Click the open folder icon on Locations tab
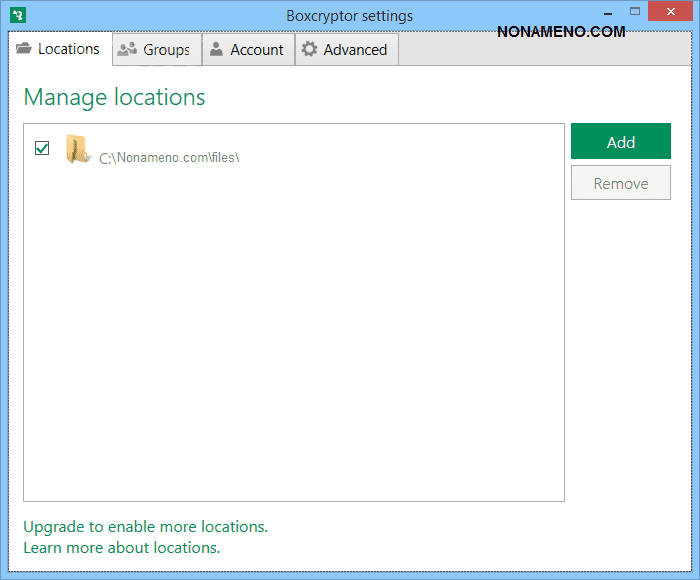This screenshot has height=580, width=700. pos(25,49)
